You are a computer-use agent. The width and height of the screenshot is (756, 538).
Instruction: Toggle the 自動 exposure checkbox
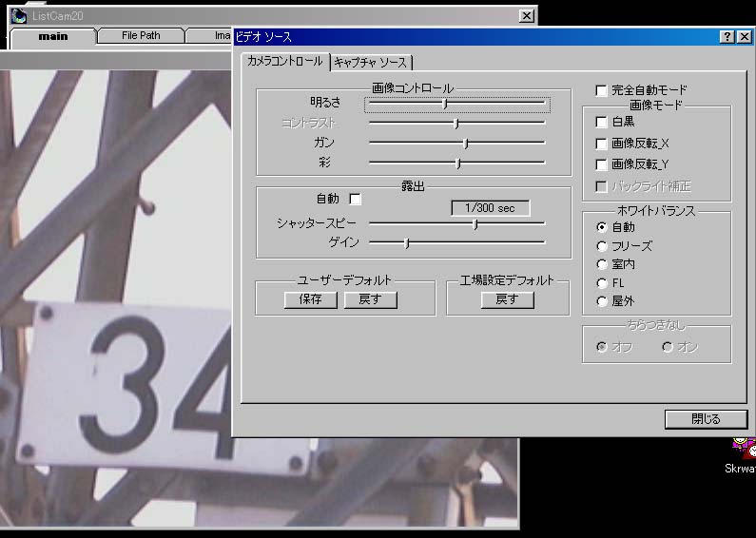(x=356, y=199)
